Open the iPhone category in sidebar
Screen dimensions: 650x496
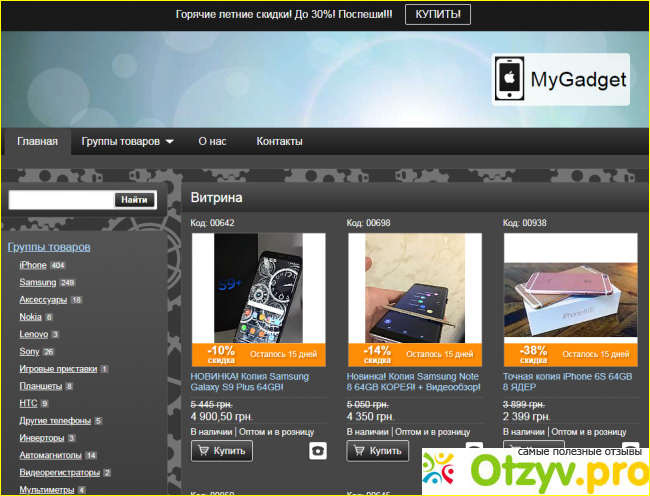coord(33,265)
